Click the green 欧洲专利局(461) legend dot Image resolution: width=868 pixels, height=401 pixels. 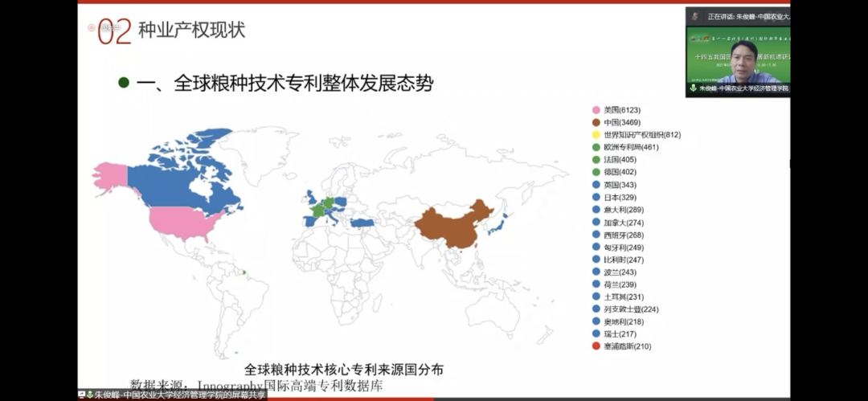(596, 147)
